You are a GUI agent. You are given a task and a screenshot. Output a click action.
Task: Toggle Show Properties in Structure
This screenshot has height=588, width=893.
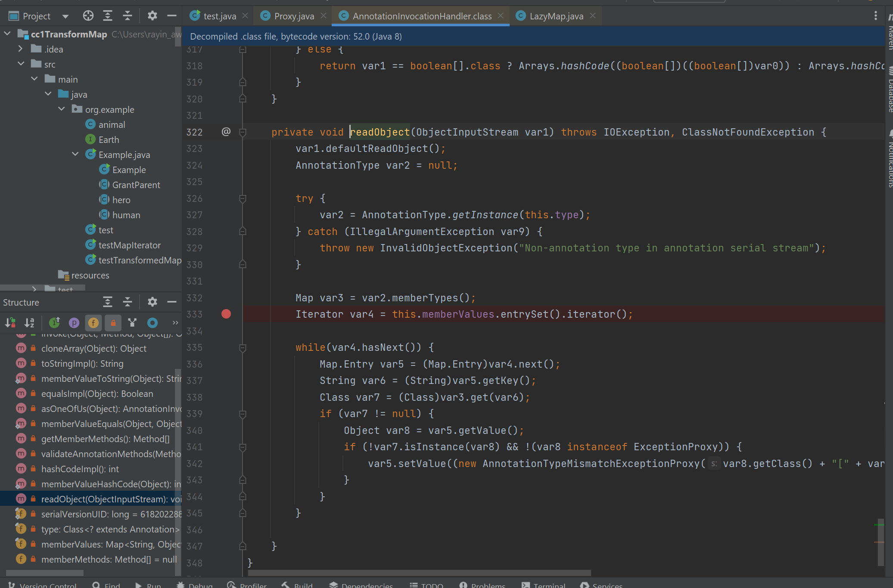(74, 322)
